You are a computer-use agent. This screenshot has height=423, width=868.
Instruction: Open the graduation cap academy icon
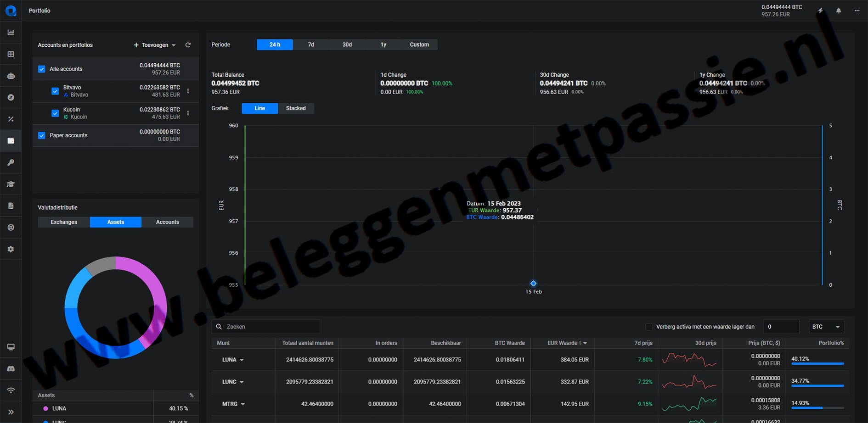(11, 184)
